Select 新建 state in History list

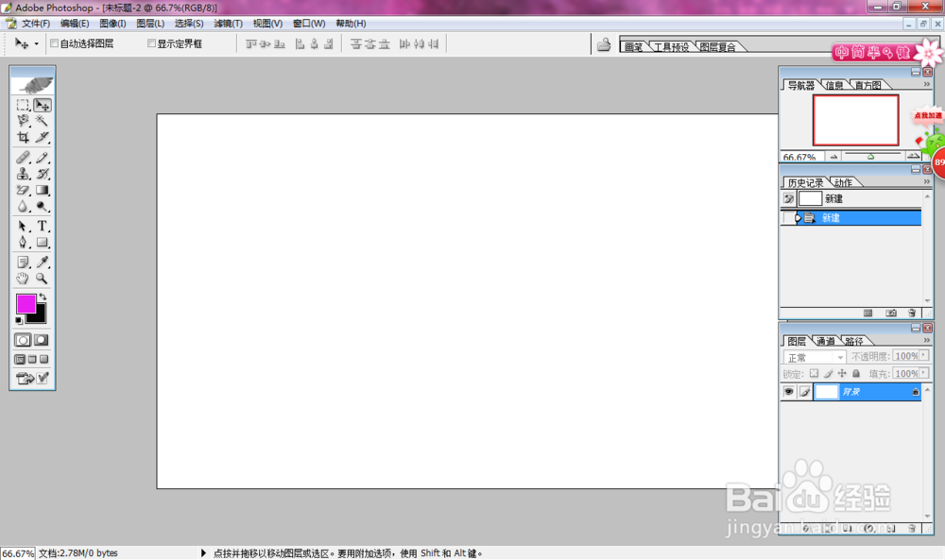click(x=851, y=218)
